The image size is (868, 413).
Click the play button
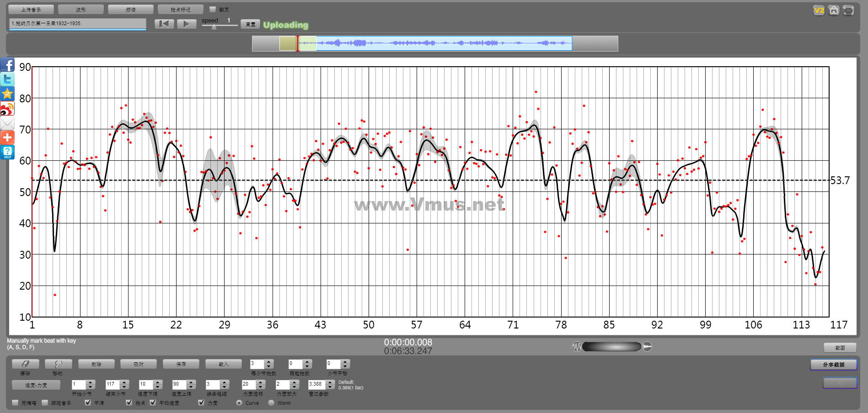(x=187, y=24)
